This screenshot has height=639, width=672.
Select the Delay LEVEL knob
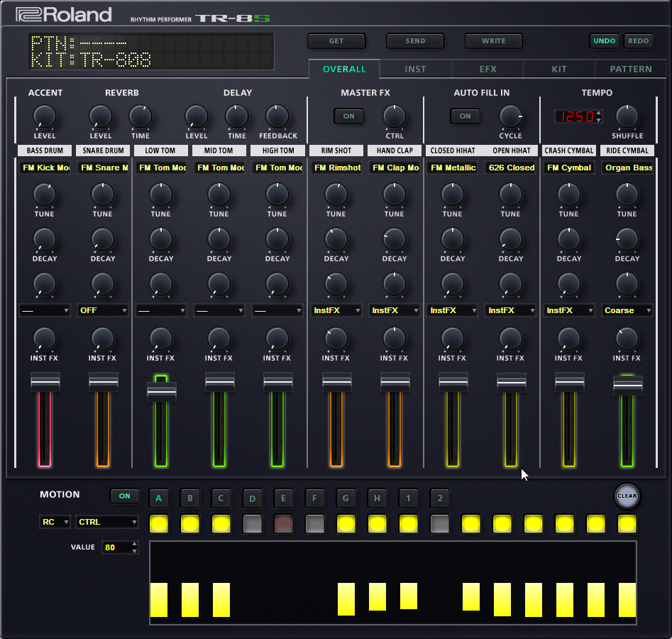[197, 116]
